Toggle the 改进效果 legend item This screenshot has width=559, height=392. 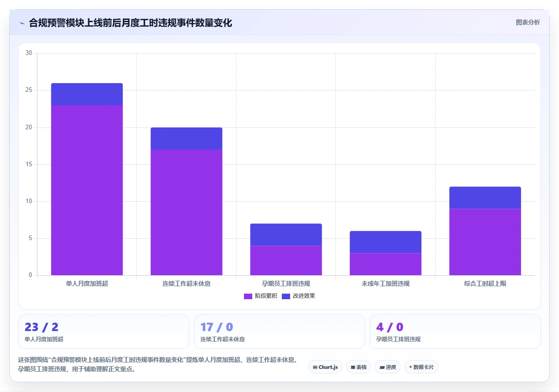(298, 296)
